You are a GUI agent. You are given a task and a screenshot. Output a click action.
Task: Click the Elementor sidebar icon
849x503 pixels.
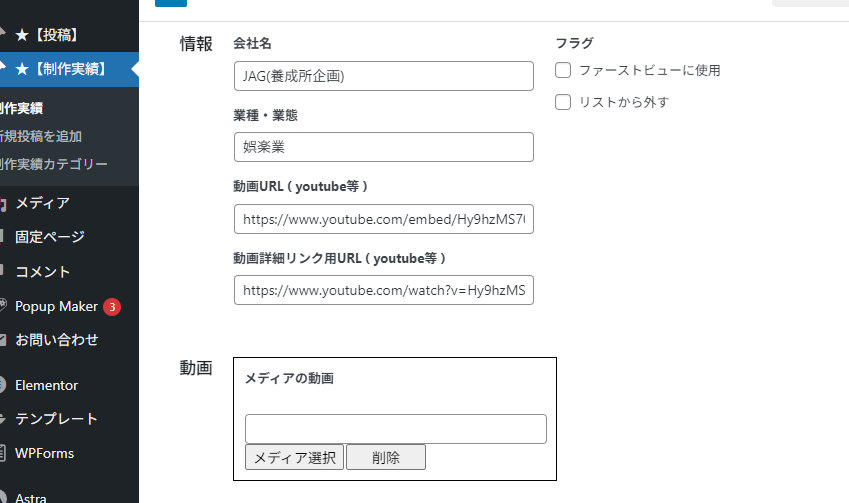point(2,385)
